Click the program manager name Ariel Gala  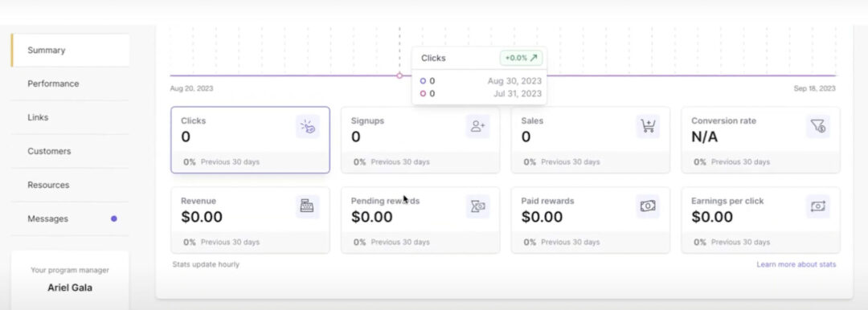(70, 288)
